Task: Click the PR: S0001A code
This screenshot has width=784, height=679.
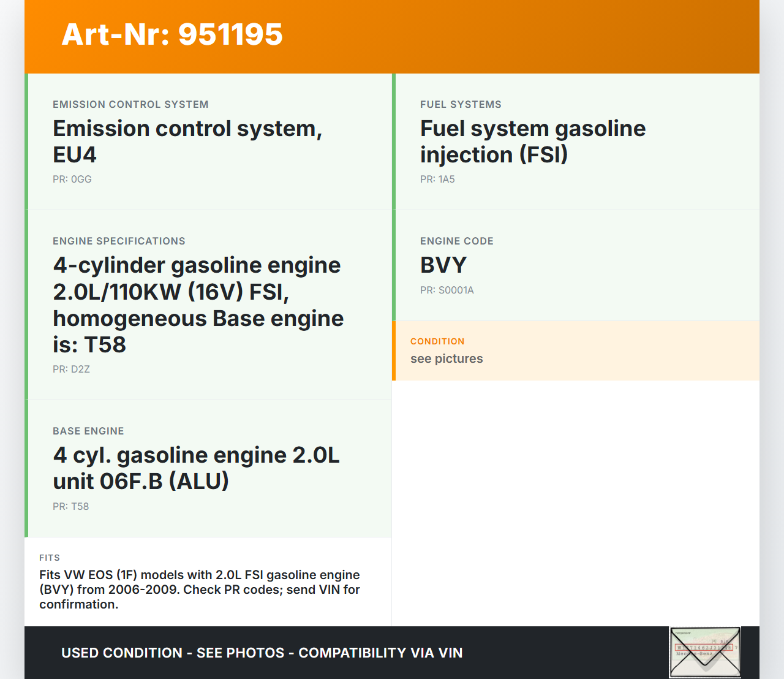Action: click(x=447, y=290)
